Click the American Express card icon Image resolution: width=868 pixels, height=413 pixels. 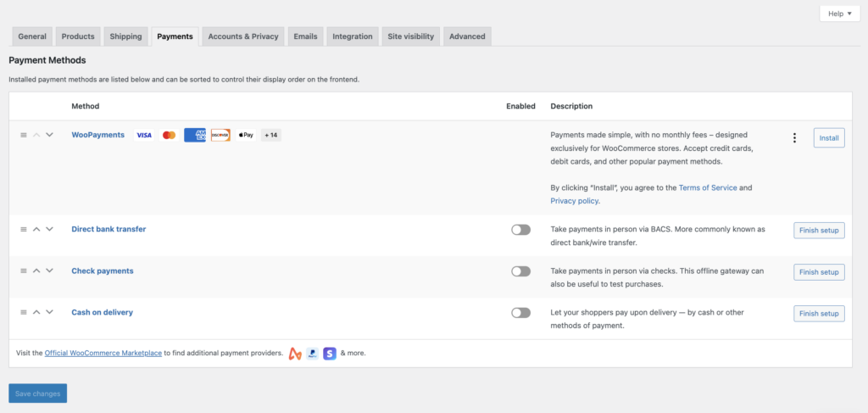point(195,135)
